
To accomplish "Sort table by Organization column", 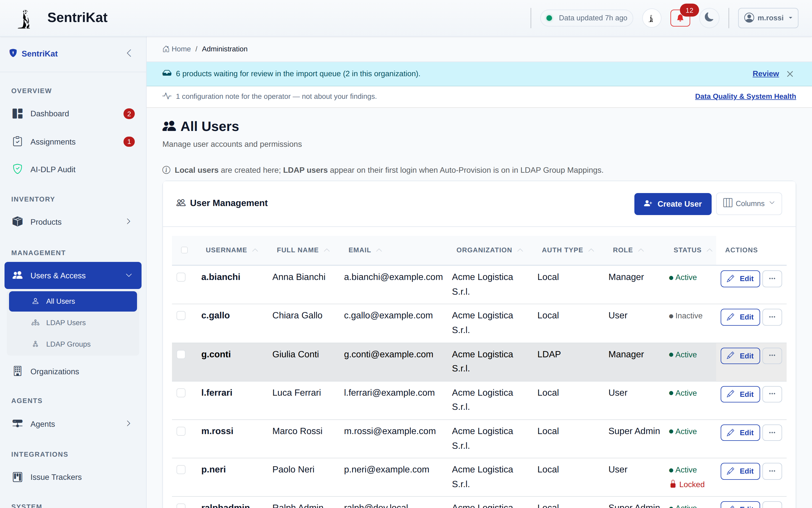I will click(489, 250).
